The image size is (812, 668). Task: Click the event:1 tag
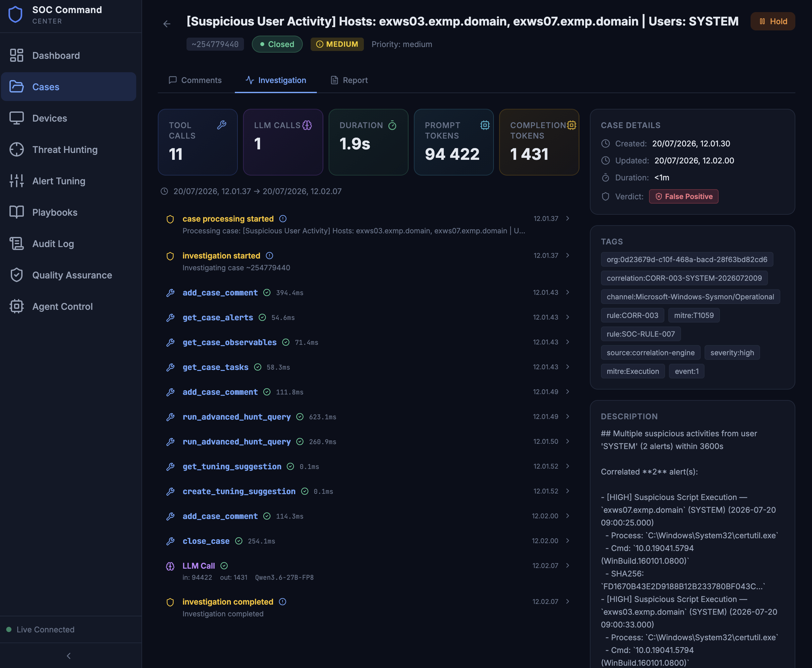[x=687, y=371]
